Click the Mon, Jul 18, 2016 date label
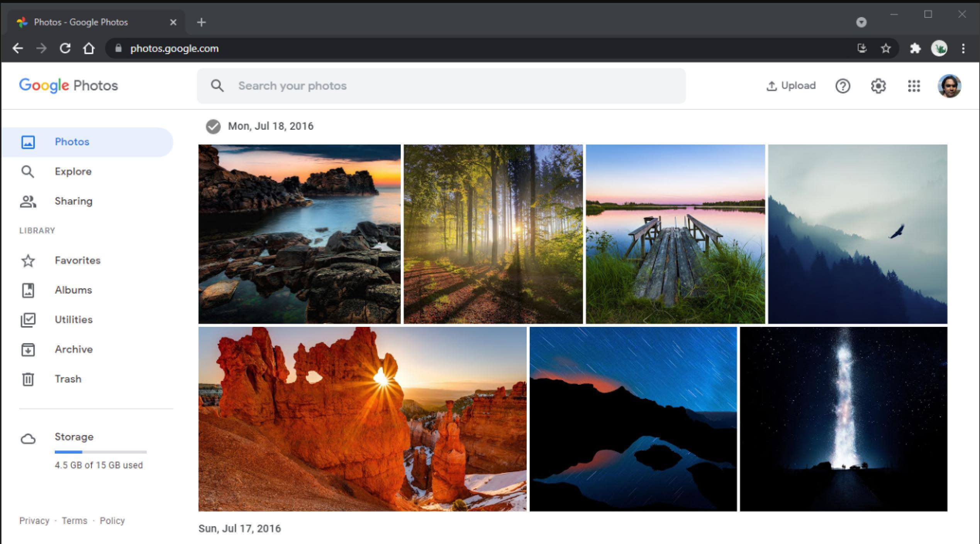Screen dimensions: 980x544 (x=271, y=126)
